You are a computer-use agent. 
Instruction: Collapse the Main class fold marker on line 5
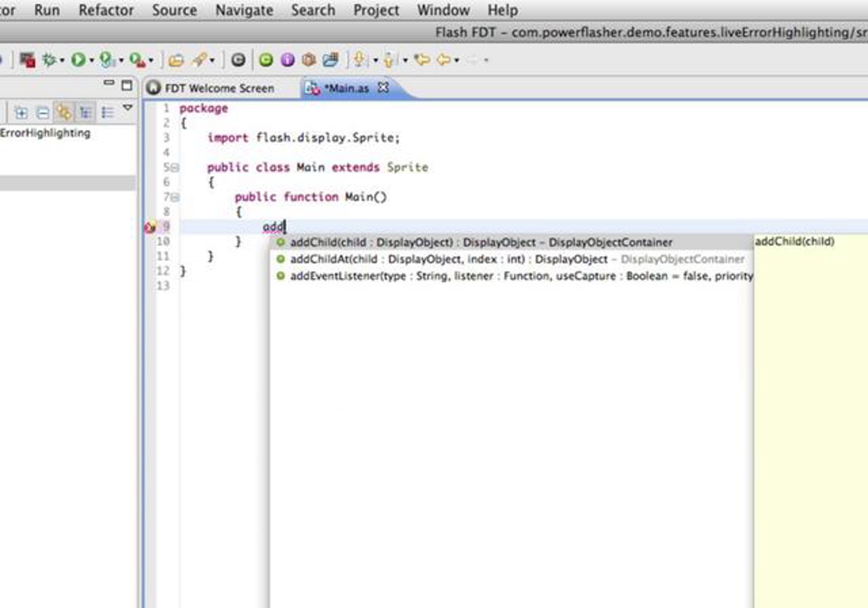175,168
